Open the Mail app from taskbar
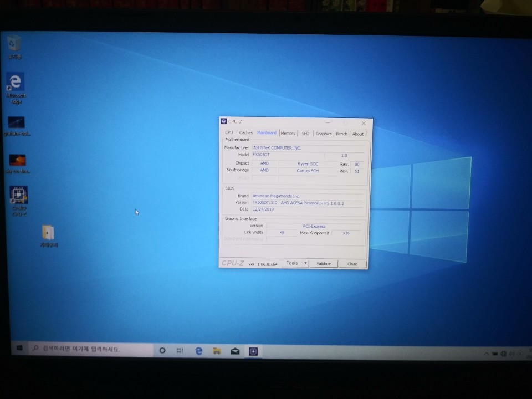The width and height of the screenshot is (532, 399). coord(235,351)
